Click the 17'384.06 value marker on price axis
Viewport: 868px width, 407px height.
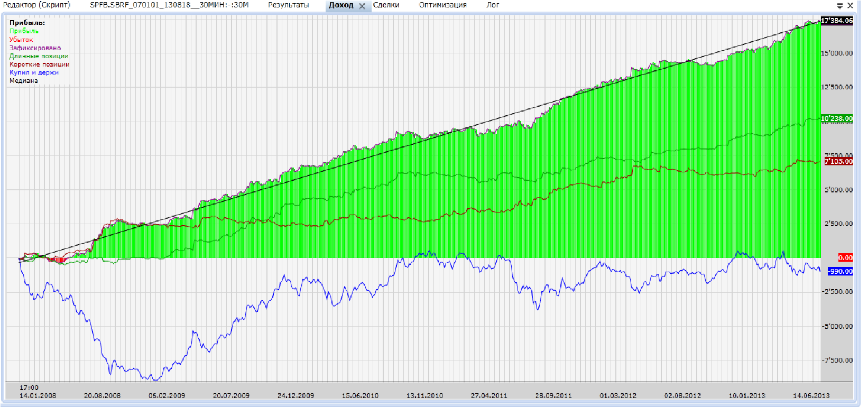tap(837, 21)
